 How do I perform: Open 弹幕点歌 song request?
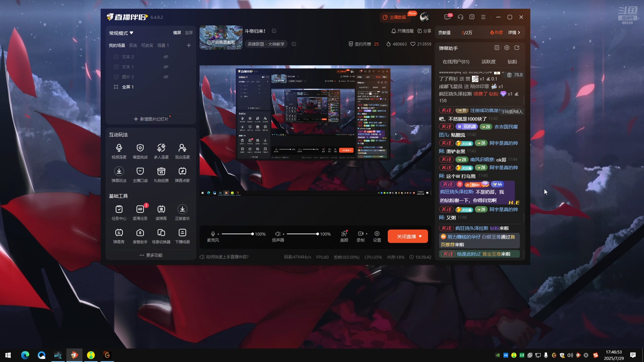182,175
